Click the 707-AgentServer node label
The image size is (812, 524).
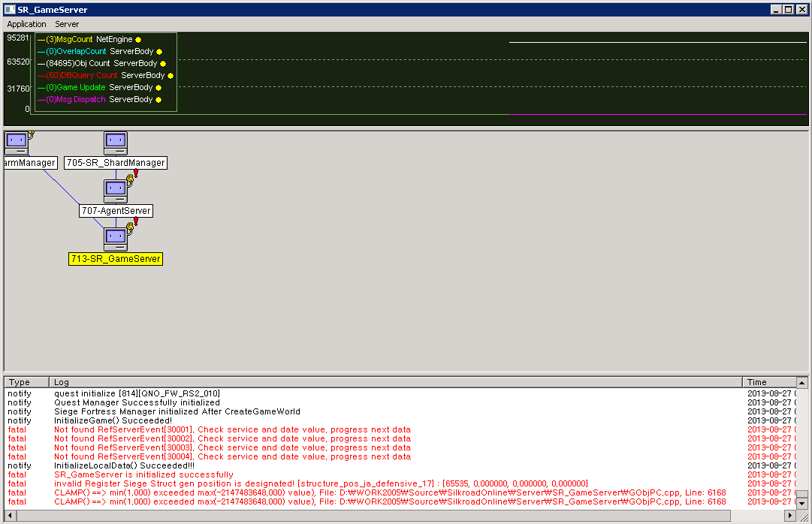(116, 211)
